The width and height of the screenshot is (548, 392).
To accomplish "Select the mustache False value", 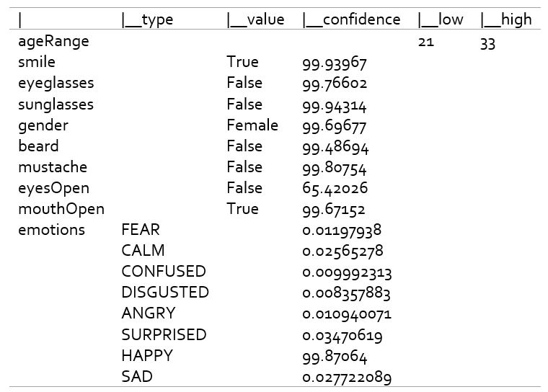I will pyautogui.click(x=244, y=167).
